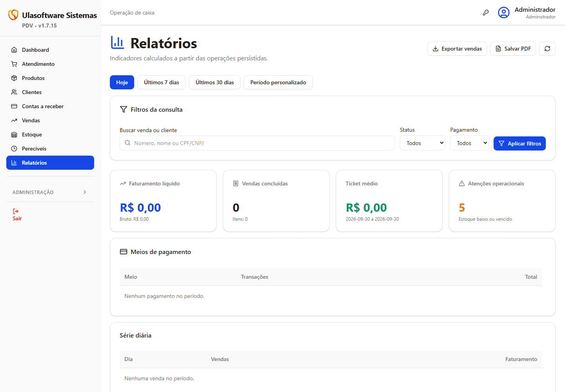Click the refresh reports icon button

[x=547, y=49]
